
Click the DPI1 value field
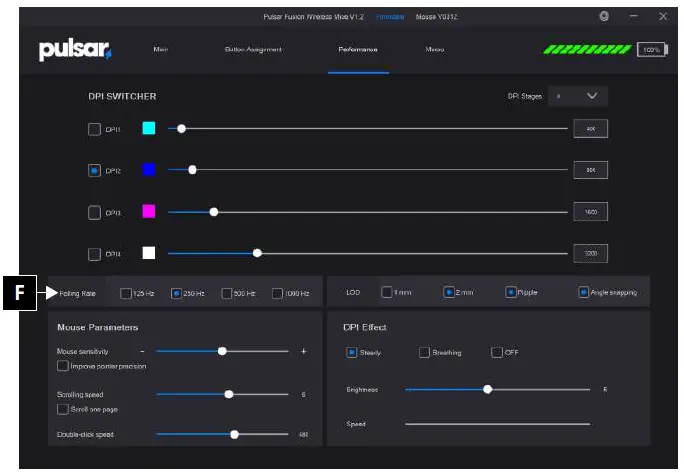591,129
